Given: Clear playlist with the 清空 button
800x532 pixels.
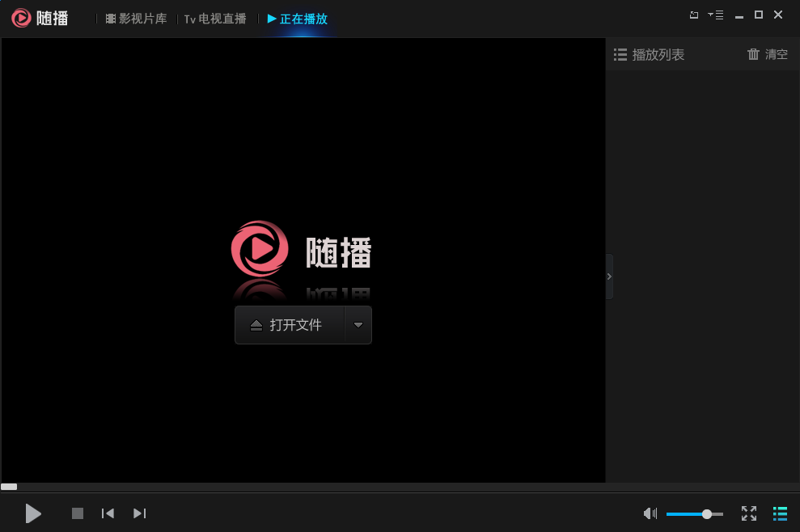Looking at the screenshot, I should coord(768,54).
